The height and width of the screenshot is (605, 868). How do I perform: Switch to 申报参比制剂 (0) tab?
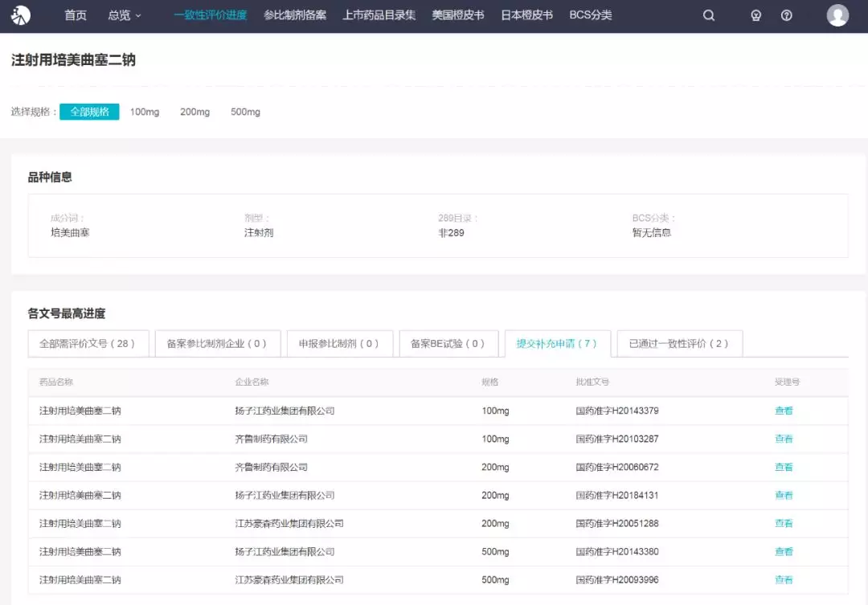[x=339, y=344]
